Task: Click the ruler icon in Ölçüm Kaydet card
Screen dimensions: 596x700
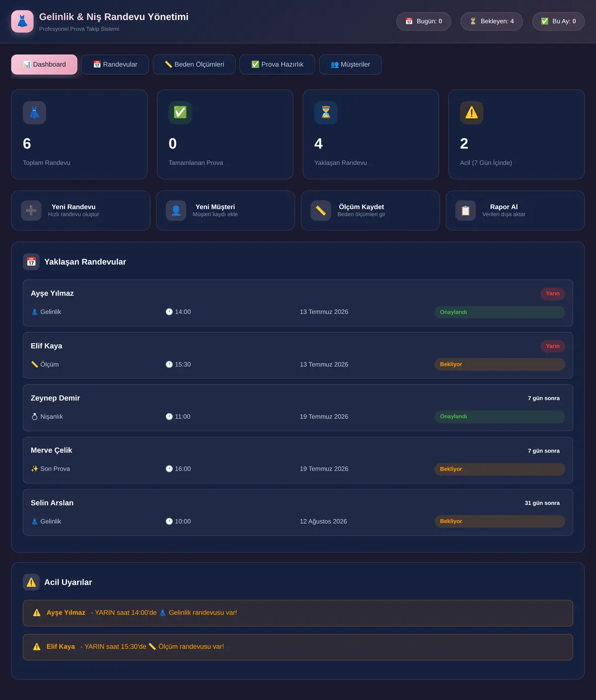Action: point(321,211)
